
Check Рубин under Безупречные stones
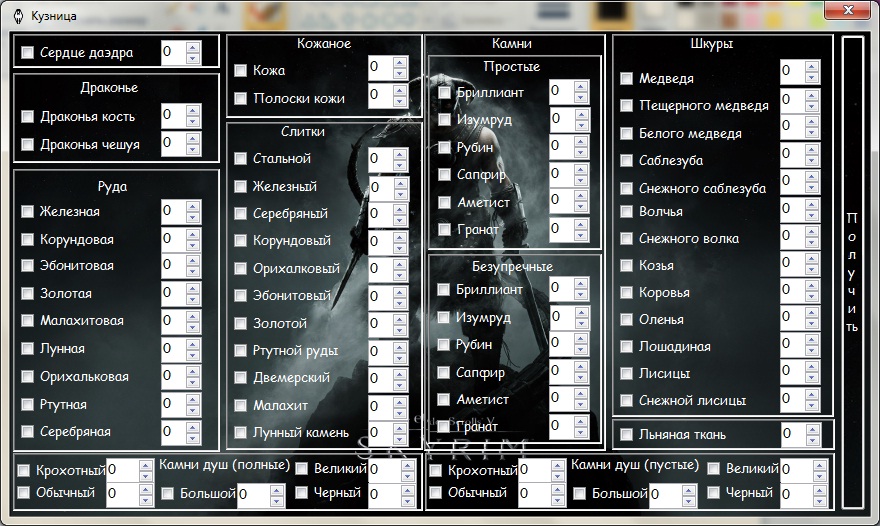coord(443,344)
